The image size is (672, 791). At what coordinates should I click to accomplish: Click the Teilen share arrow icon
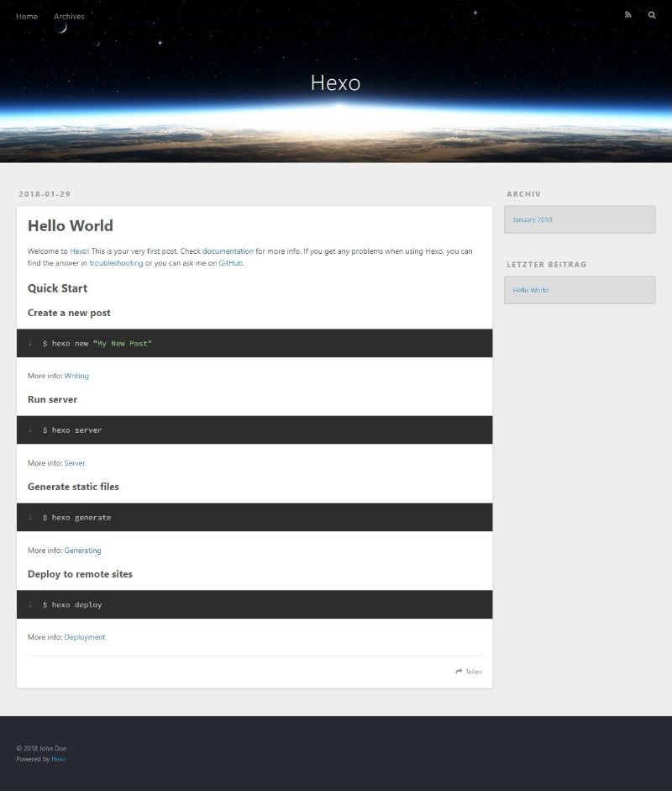459,672
